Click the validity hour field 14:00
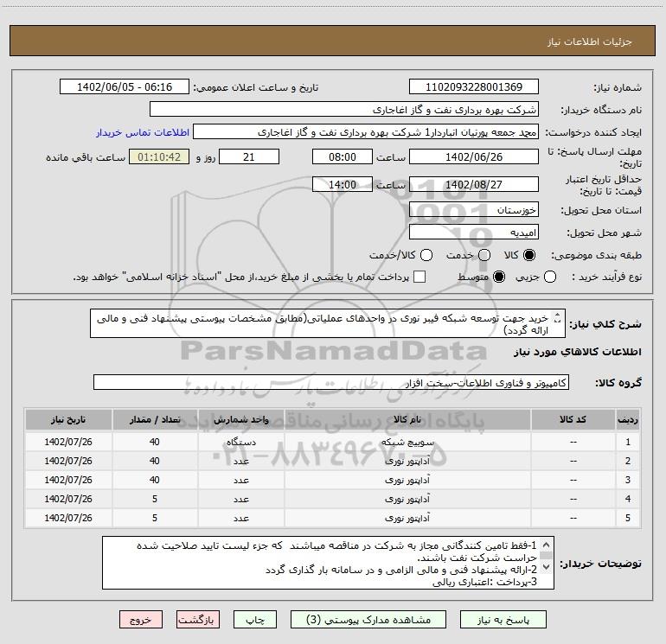Image resolution: width=666 pixels, height=644 pixels. [343, 184]
